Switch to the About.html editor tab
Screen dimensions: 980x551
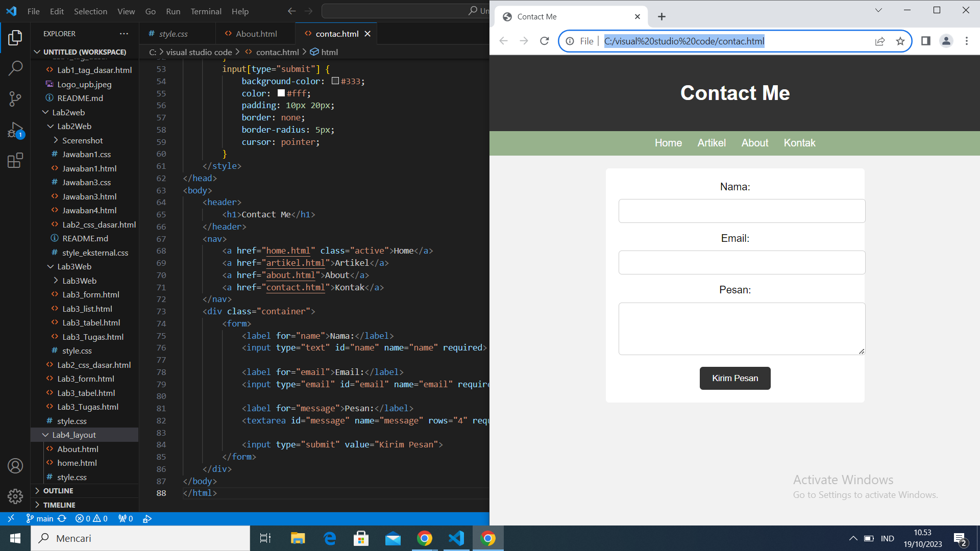255,34
